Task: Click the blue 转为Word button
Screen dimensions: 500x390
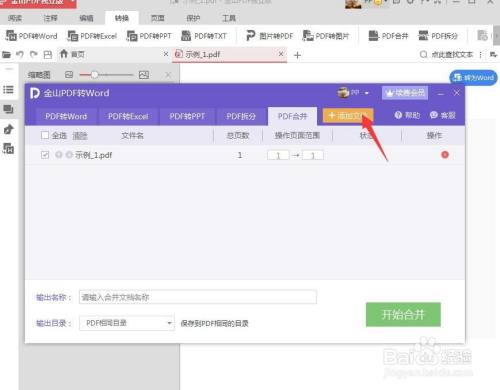Action: tap(473, 78)
